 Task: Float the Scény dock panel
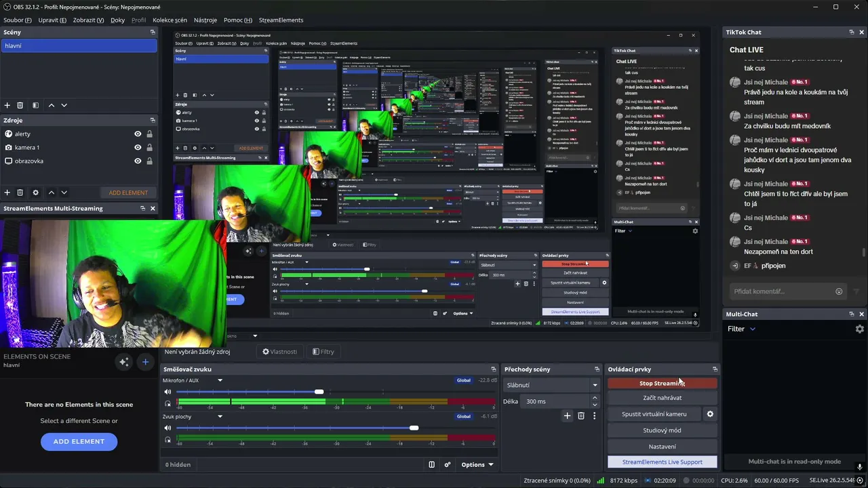point(153,32)
